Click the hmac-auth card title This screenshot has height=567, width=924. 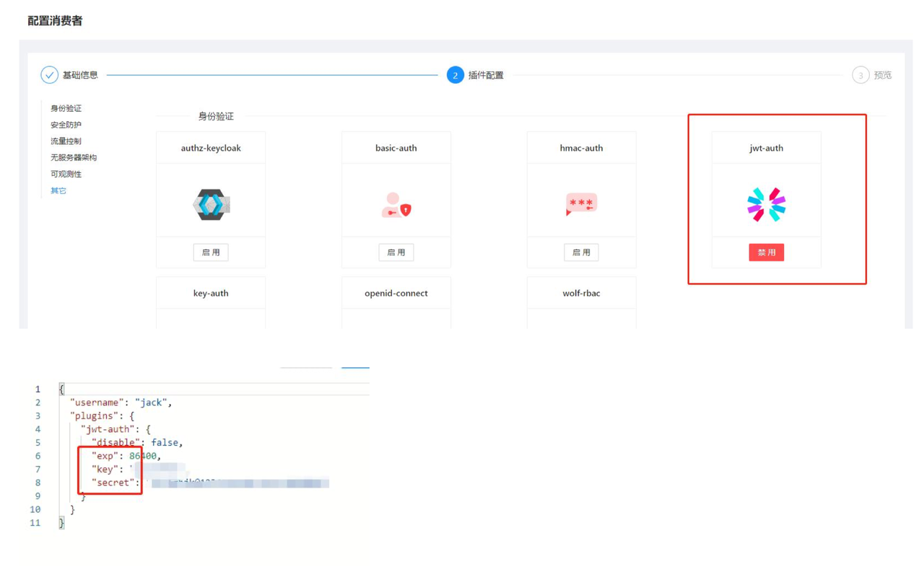[x=581, y=148]
